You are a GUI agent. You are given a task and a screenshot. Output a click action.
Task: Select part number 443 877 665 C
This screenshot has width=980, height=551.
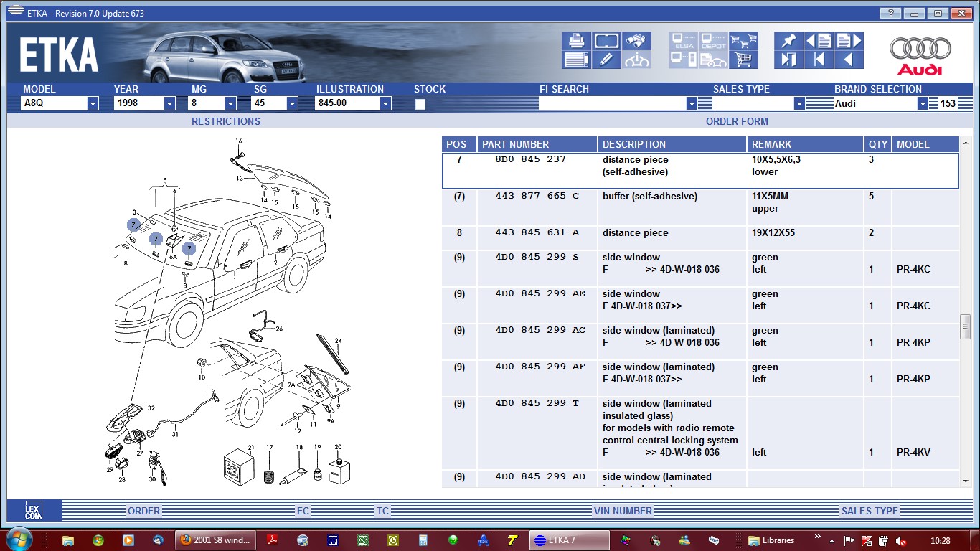click(x=537, y=197)
